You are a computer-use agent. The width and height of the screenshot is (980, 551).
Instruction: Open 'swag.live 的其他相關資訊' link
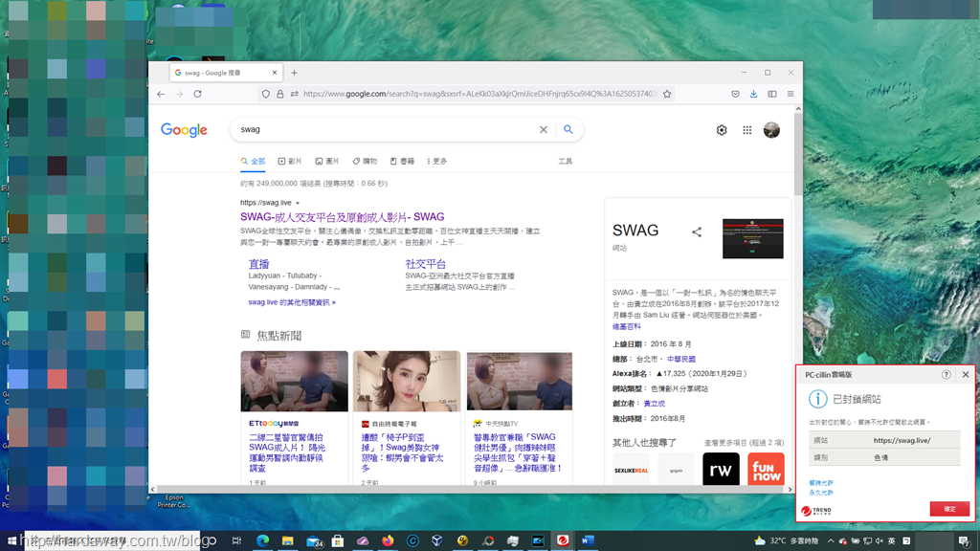pyautogui.click(x=292, y=302)
